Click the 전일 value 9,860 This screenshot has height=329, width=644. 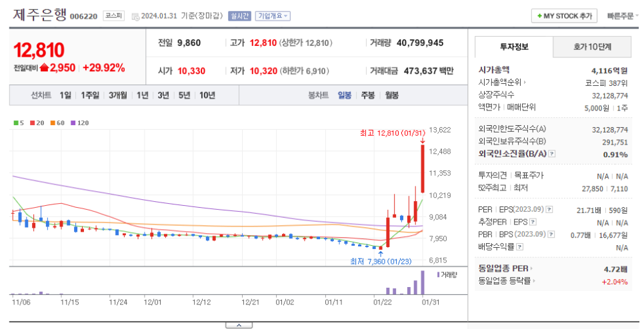(x=189, y=43)
